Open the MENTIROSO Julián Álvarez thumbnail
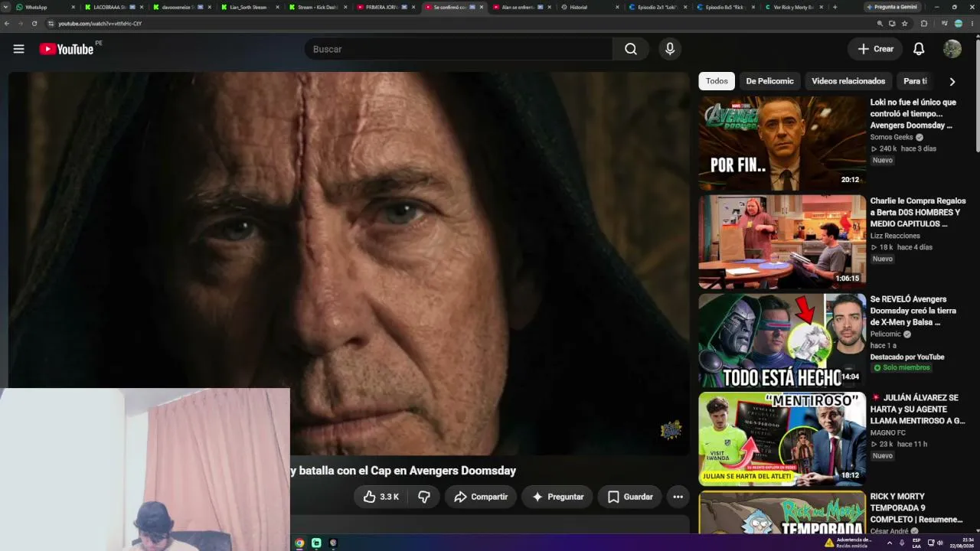This screenshot has height=551, width=980. tap(782, 439)
